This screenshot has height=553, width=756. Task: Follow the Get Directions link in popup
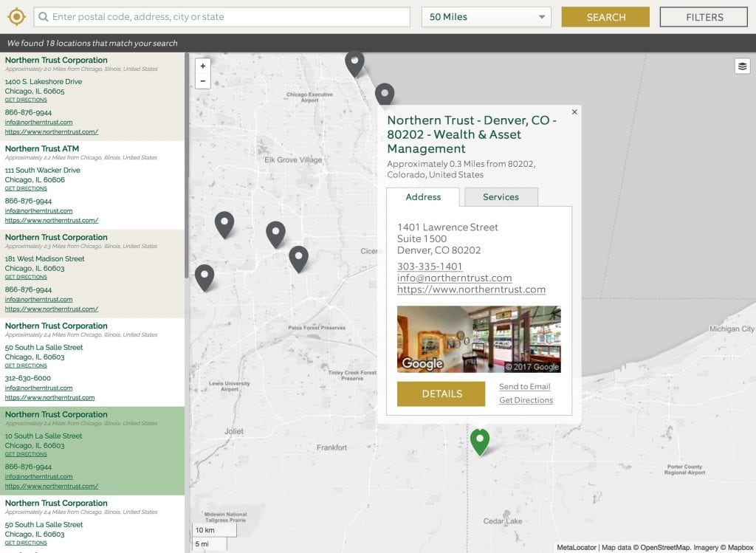[525, 399]
